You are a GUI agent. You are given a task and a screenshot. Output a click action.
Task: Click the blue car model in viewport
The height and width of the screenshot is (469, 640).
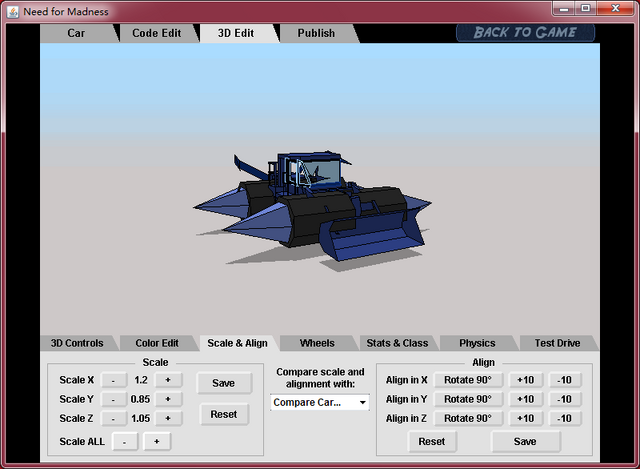314,206
